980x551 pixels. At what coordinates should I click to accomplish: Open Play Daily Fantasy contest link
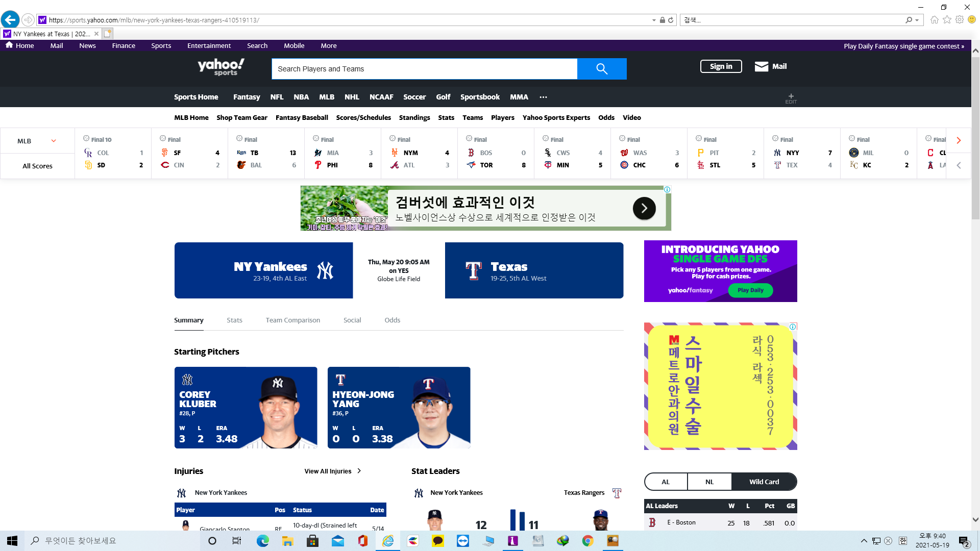tap(903, 46)
